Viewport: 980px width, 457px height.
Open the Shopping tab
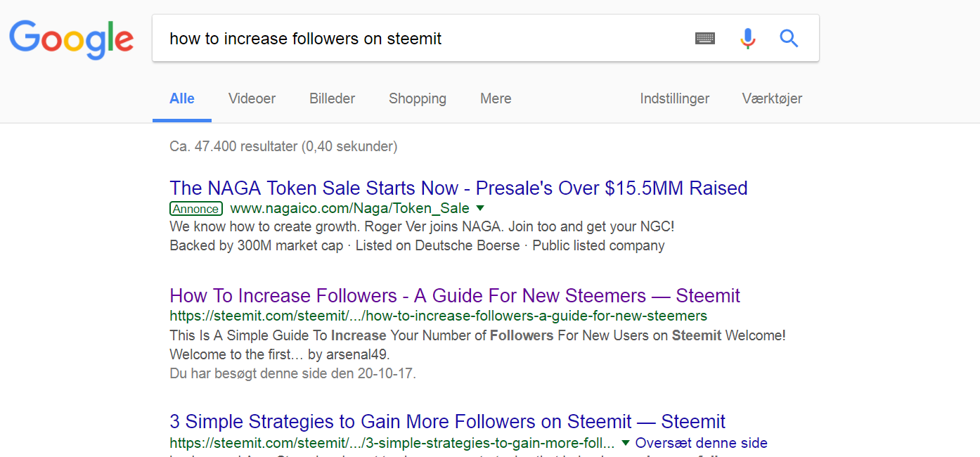coord(418,99)
